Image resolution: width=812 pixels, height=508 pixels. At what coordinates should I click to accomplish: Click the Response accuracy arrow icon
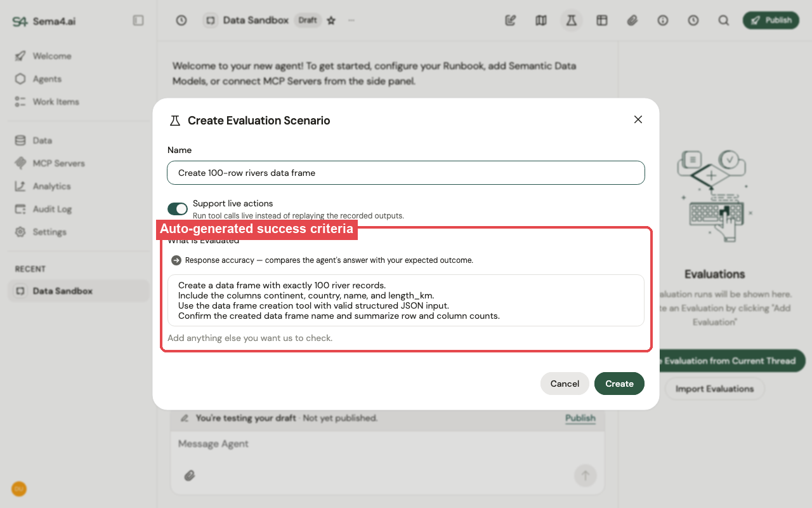tap(176, 260)
